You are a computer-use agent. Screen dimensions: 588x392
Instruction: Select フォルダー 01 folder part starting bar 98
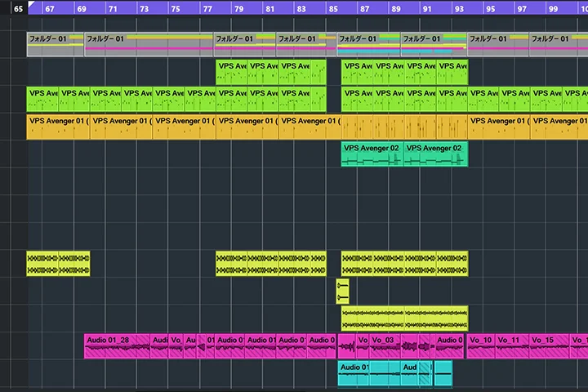559,44
